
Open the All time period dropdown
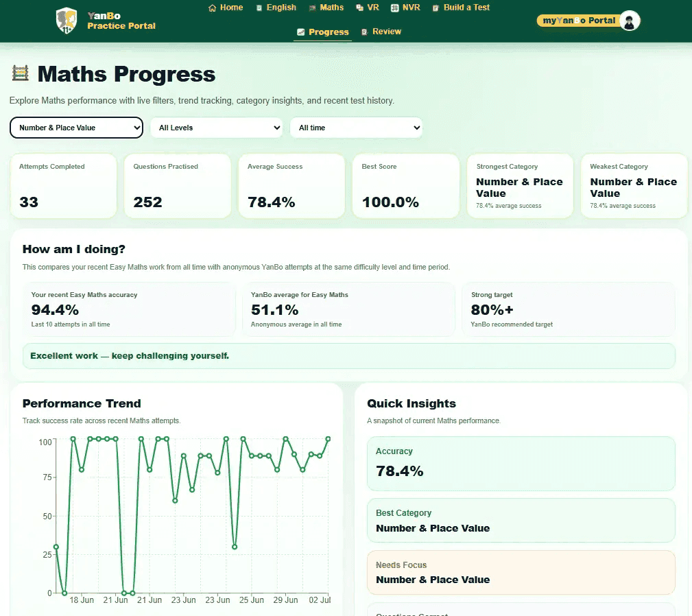click(x=356, y=128)
